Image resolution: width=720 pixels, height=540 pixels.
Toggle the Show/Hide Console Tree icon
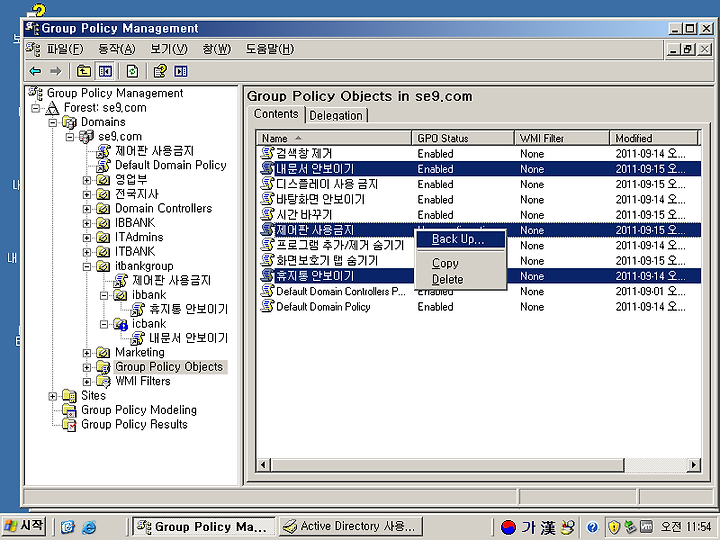[x=105, y=71]
